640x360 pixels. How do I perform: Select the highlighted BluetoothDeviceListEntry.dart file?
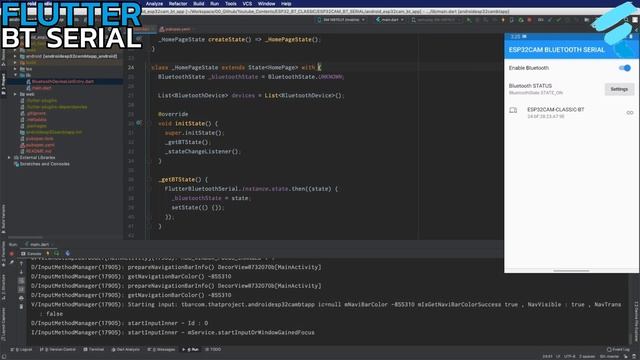pyautogui.click(x=63, y=82)
